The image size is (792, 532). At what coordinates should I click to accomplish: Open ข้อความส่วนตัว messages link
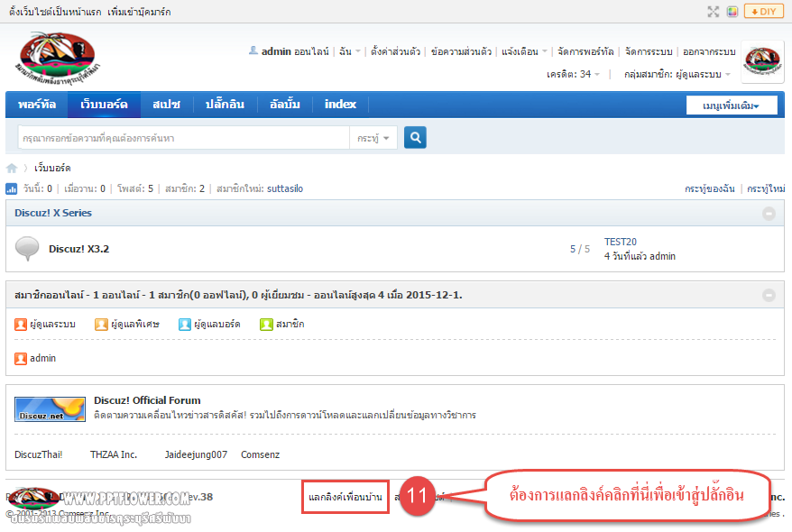461,51
